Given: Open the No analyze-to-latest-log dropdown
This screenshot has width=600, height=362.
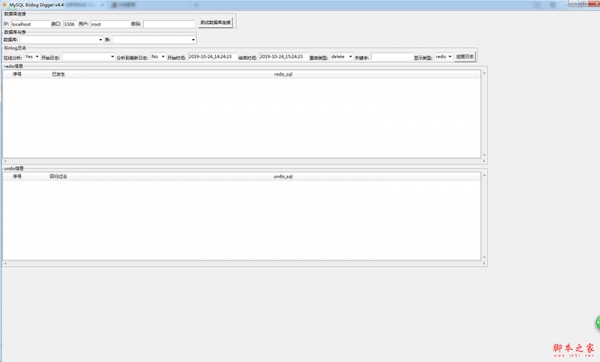Looking at the screenshot, I should 158,57.
